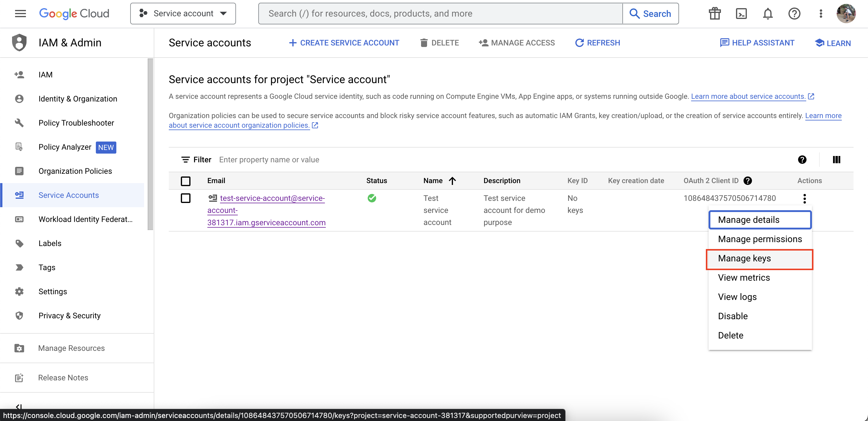Click the OAuth client ID value 108648437570506714780
The width and height of the screenshot is (868, 421).
[729, 198]
